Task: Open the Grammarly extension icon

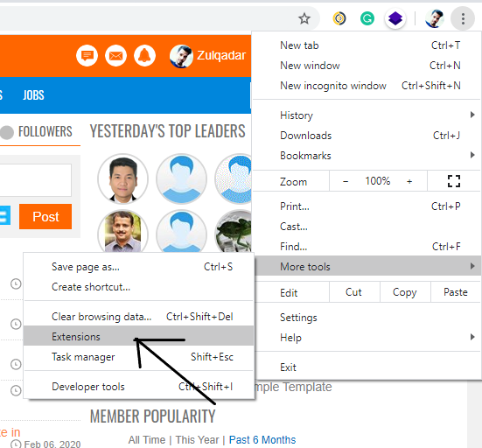Action: [x=367, y=18]
